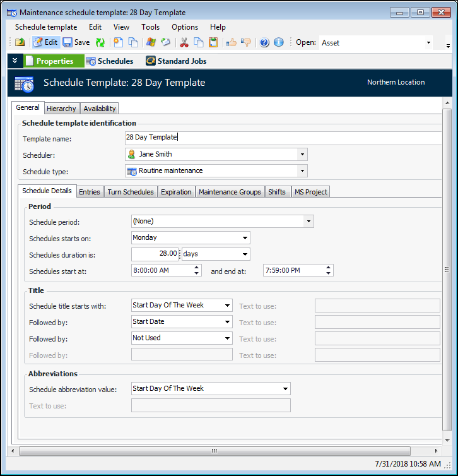
Task: Expand the Schedule period dropdown
Action: click(x=308, y=222)
